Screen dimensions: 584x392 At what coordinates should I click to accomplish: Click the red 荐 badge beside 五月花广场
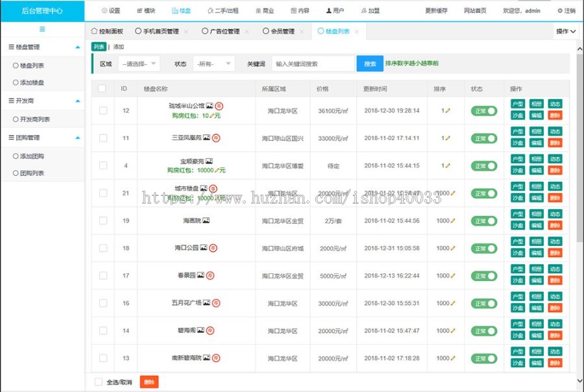(216, 303)
